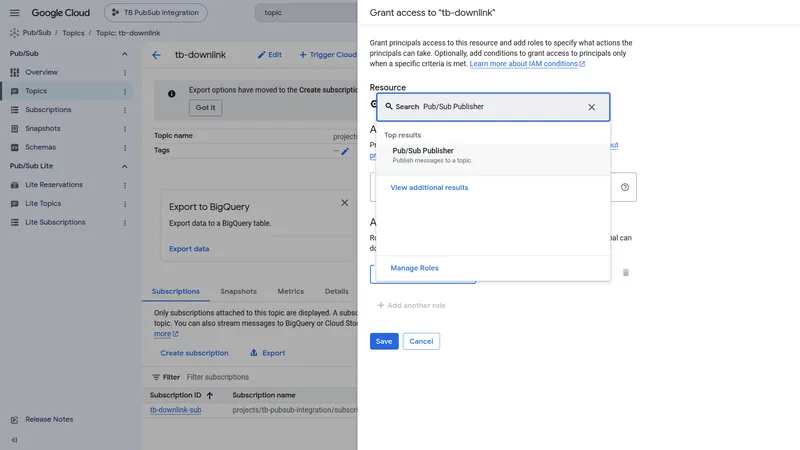Image resolution: width=800 pixels, height=450 pixels.
Task: Switch to the Metrics tab
Action: [291, 291]
